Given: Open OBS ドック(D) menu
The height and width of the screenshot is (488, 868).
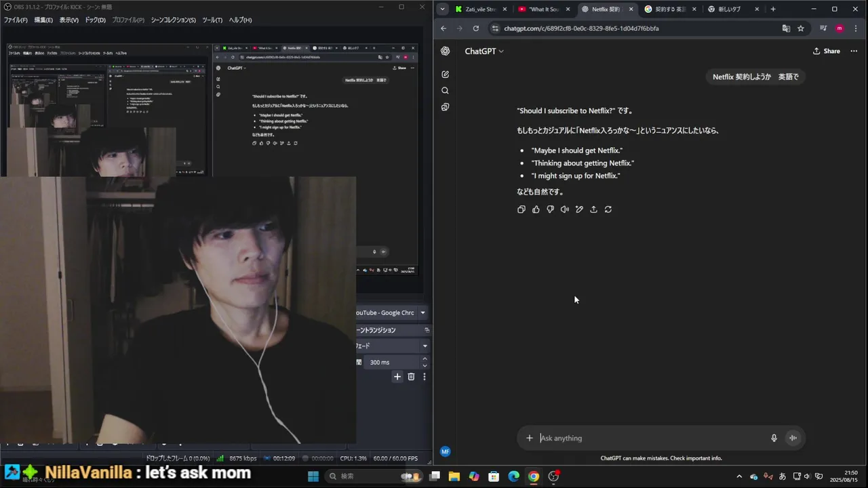Looking at the screenshot, I should point(95,20).
